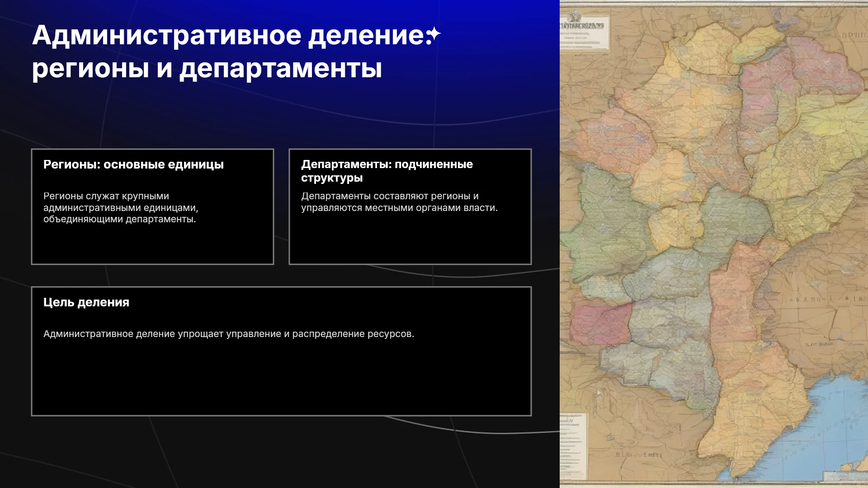Select the title "Административное деление"
868x488 pixels.
[x=228, y=35]
